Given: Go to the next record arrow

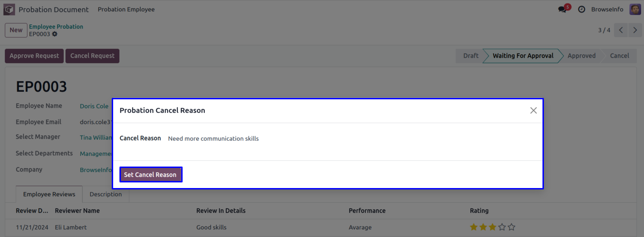Looking at the screenshot, I should pos(635,30).
